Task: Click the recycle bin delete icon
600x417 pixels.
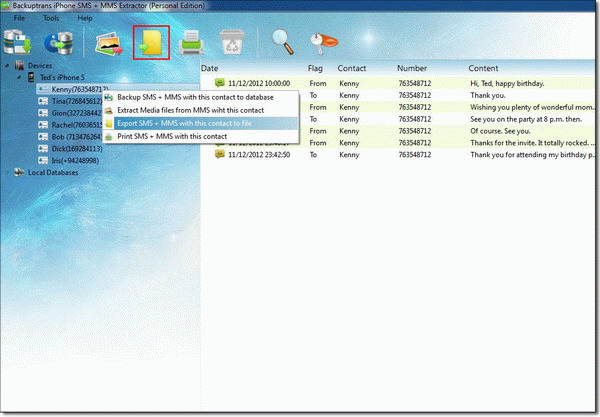Action: [x=232, y=43]
